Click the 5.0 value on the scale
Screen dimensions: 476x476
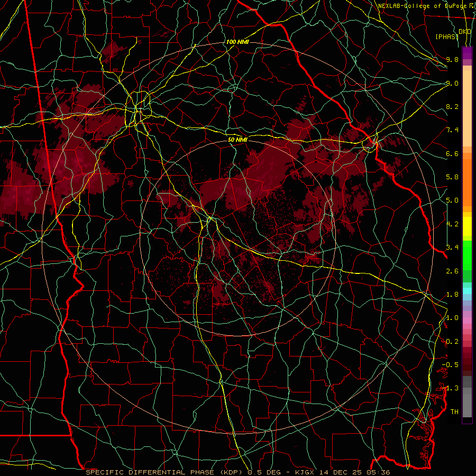click(x=452, y=200)
